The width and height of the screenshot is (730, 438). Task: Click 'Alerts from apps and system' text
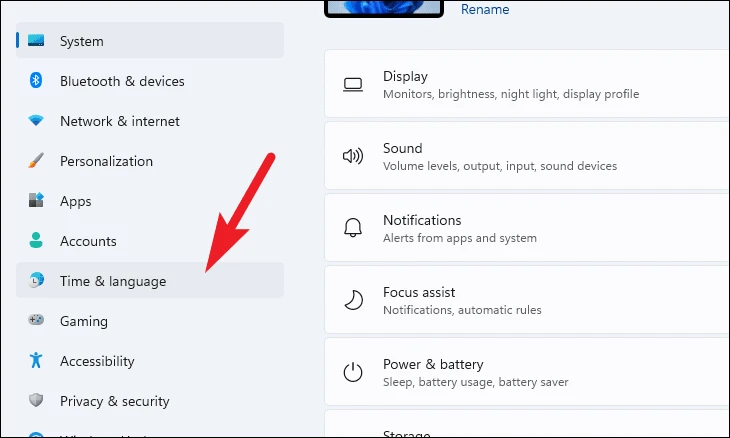point(460,238)
